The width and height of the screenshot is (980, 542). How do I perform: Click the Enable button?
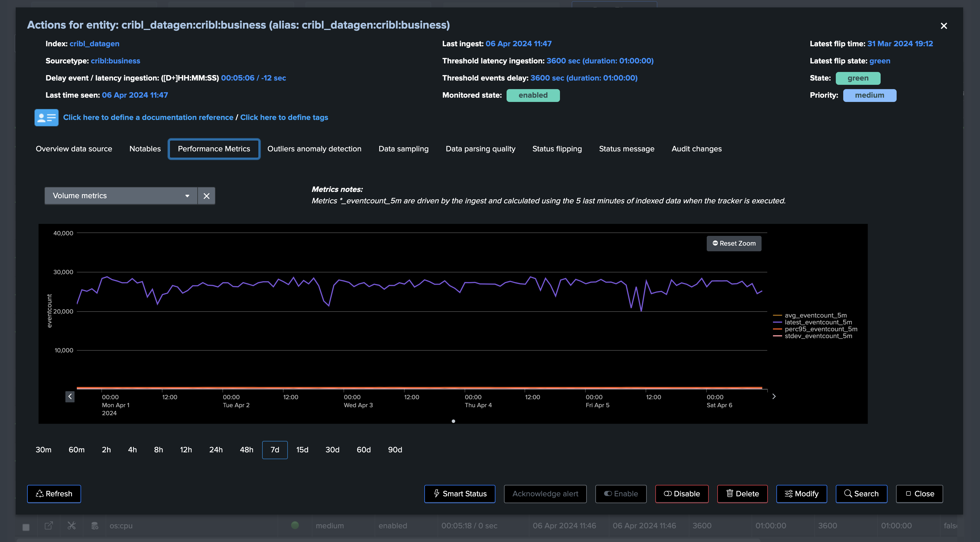(x=621, y=494)
